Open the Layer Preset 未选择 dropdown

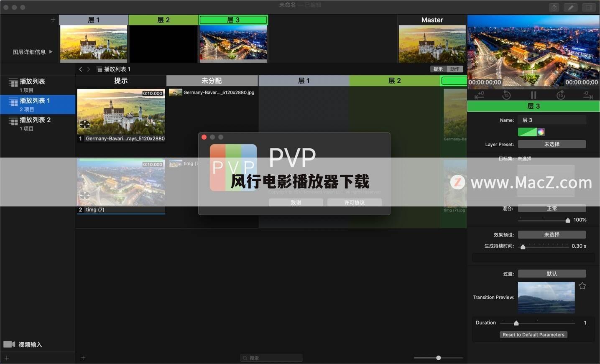(x=552, y=144)
